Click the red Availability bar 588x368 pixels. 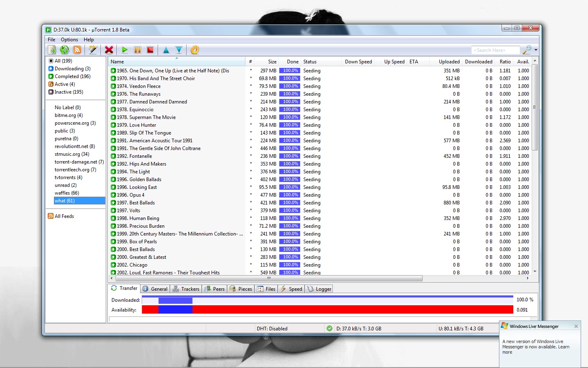pos(327,310)
